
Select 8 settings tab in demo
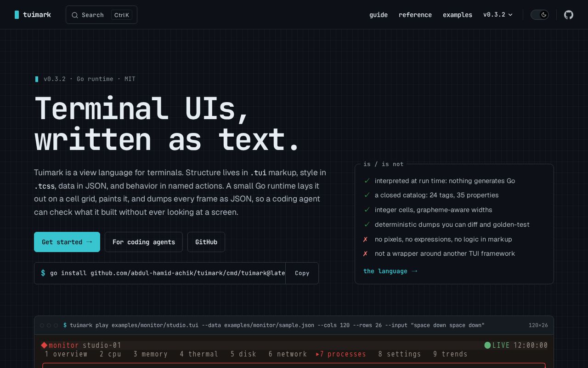[400, 354]
